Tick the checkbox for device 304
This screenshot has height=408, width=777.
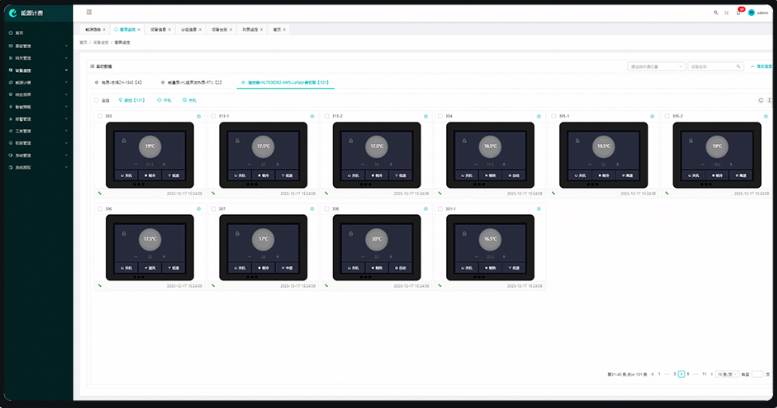click(441, 116)
